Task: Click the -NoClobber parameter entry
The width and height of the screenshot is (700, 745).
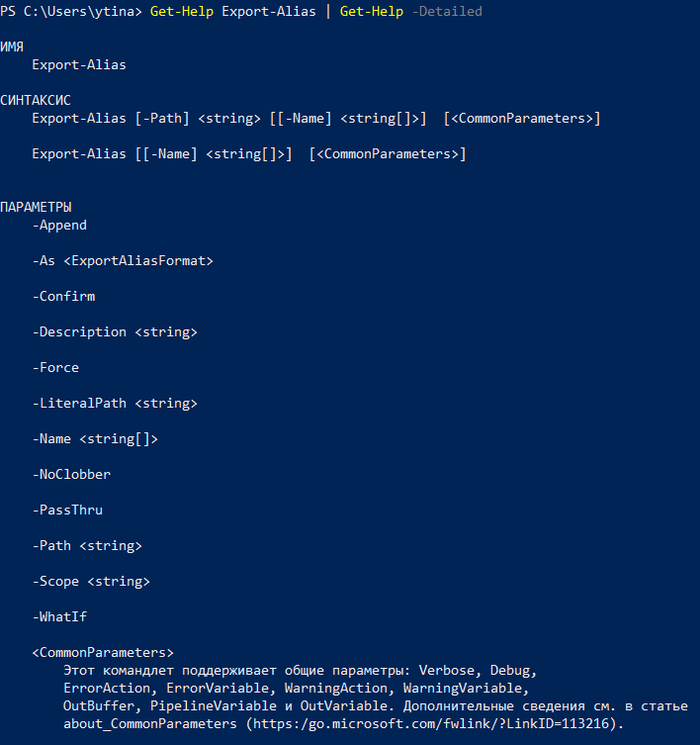Action: point(71,474)
